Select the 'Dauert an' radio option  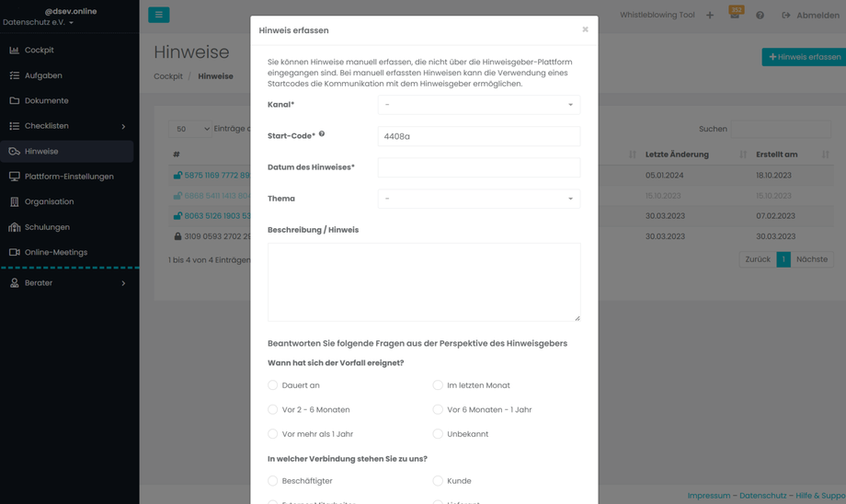(273, 385)
